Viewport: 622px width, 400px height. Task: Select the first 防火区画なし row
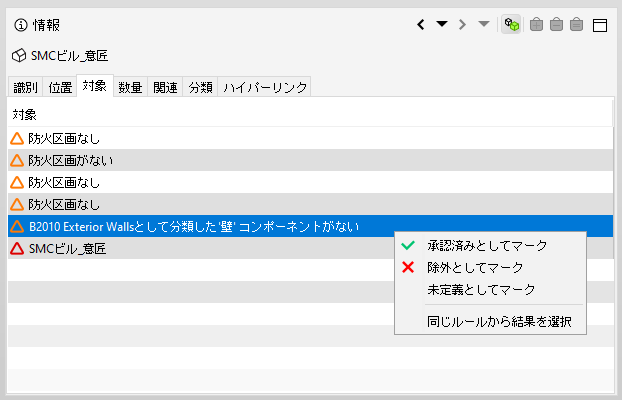(x=310, y=138)
